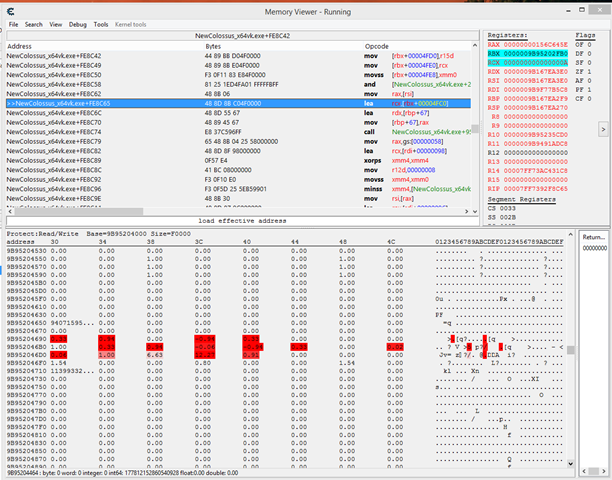Expand the registers side panel arrow
The width and height of the screenshot is (612, 480).
(603, 128)
